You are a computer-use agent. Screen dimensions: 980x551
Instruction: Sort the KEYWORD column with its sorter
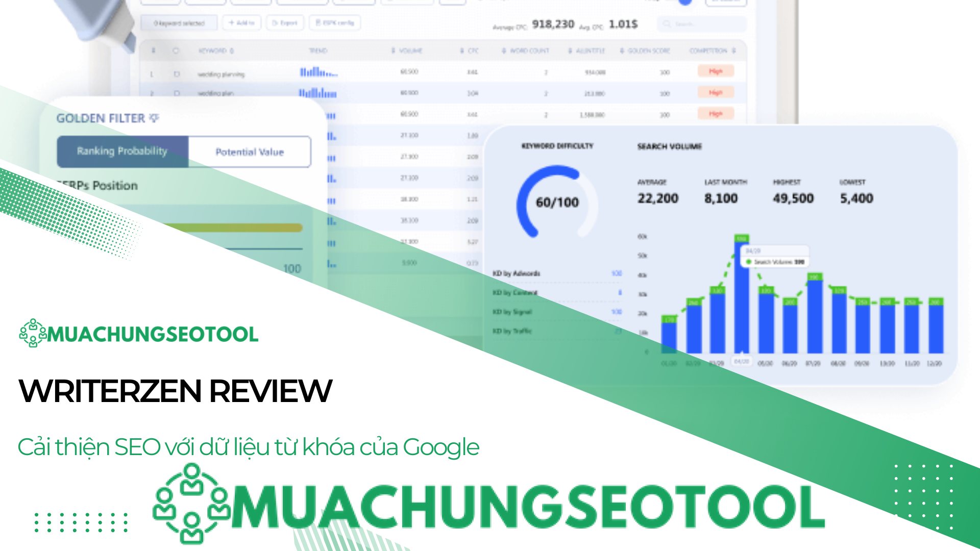coord(232,51)
